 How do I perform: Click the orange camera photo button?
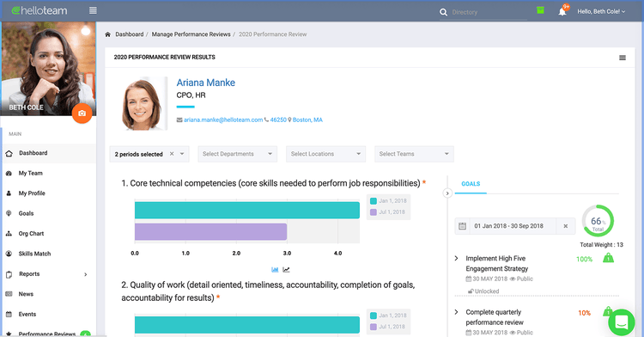point(82,113)
